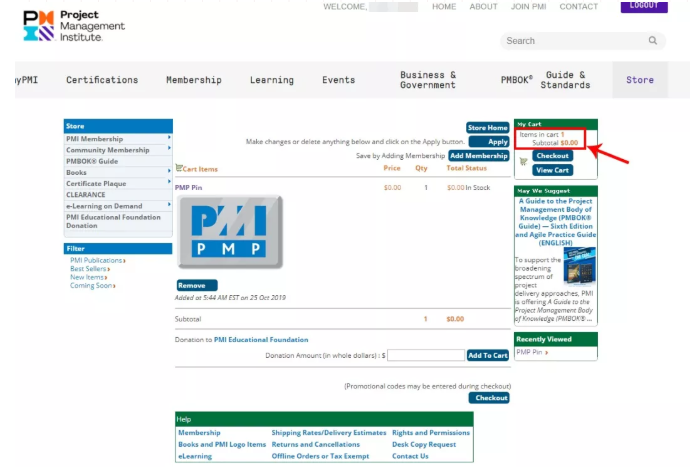690x467 pixels.
Task: Click the cart icon beside Cart Items
Action: (x=179, y=169)
